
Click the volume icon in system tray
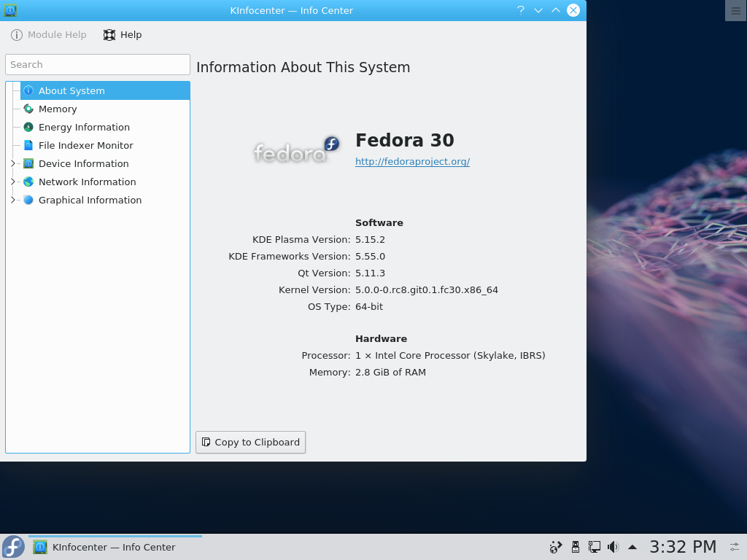point(613,547)
